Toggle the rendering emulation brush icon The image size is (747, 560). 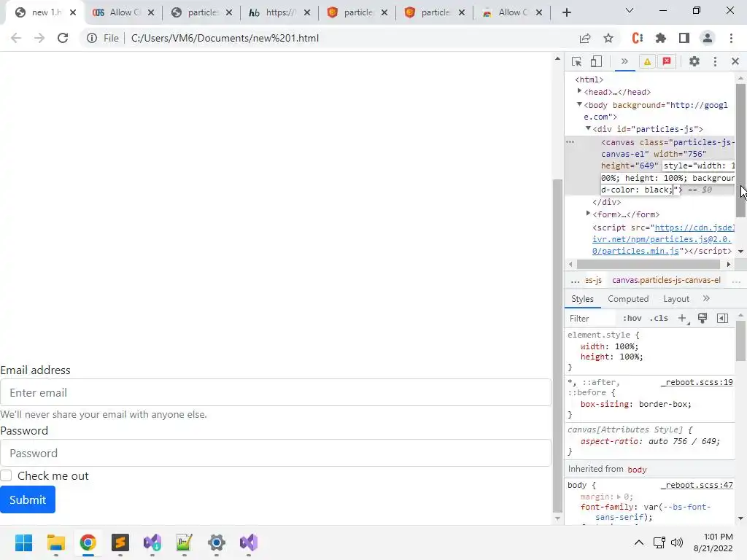point(703,318)
